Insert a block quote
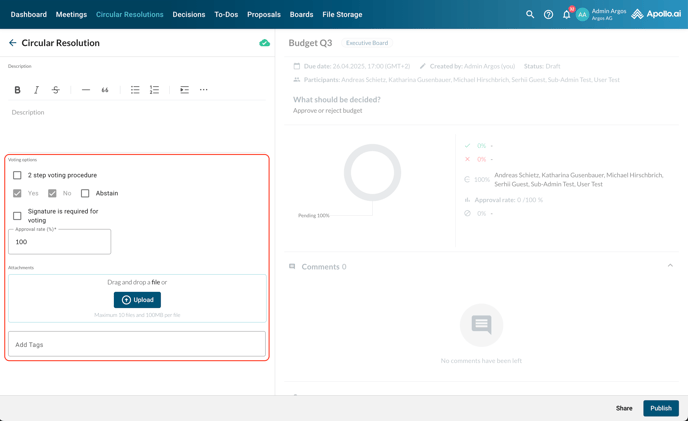Image resolution: width=688 pixels, height=421 pixels. coord(105,90)
